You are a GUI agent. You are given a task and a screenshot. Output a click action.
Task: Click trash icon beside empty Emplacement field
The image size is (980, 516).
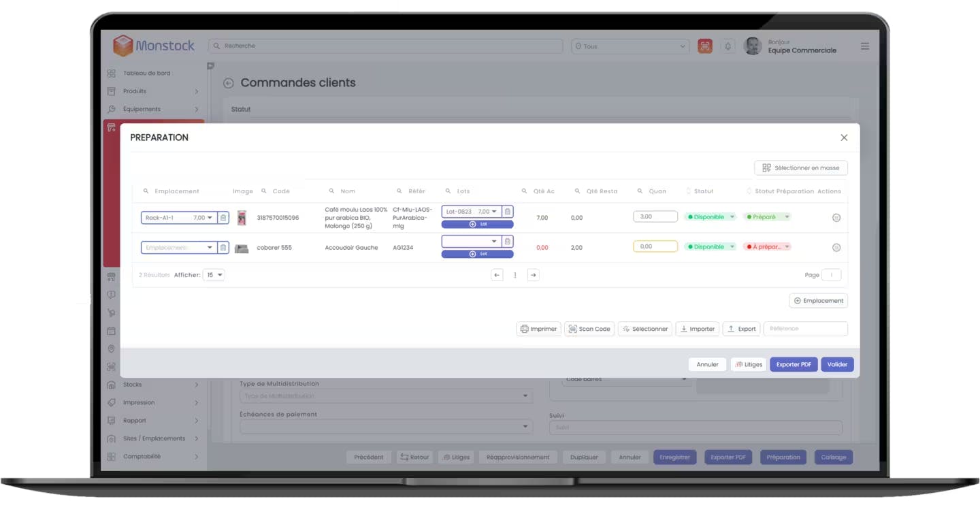[223, 248]
